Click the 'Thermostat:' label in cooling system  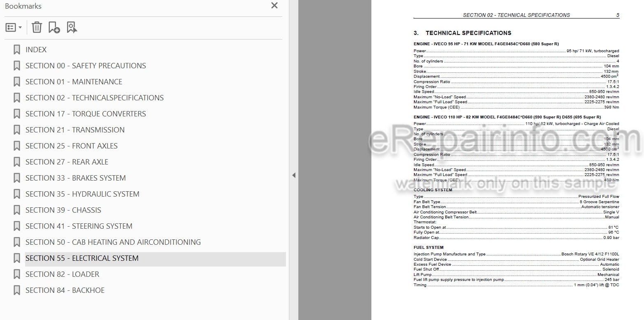pyautogui.click(x=425, y=222)
